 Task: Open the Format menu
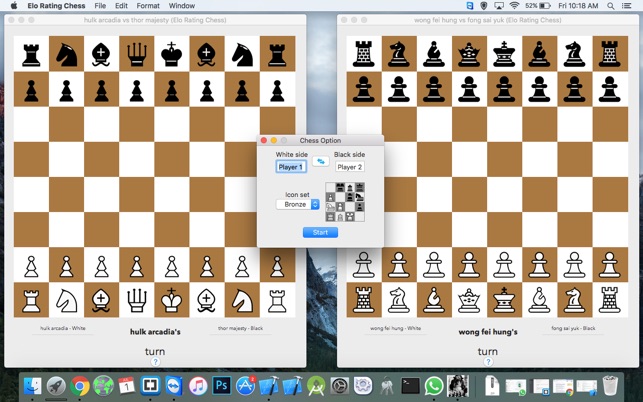coord(148,6)
